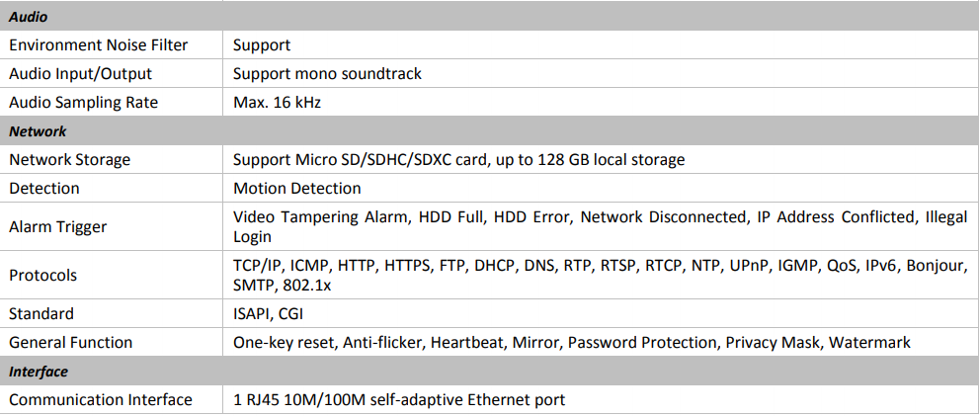The height and width of the screenshot is (416, 980).
Task: Select the Protocols row label
Action: tap(42, 275)
